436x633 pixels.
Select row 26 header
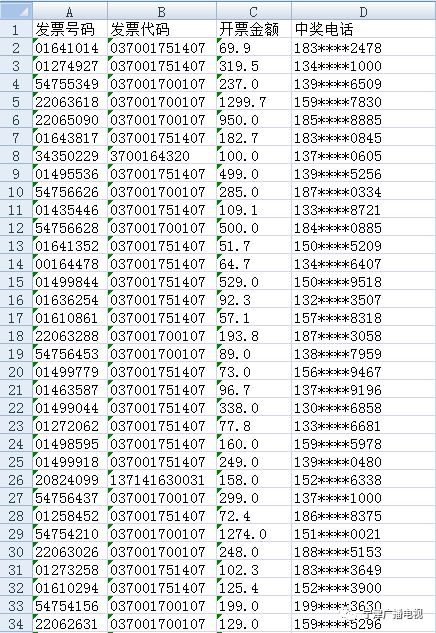[x=16, y=480]
